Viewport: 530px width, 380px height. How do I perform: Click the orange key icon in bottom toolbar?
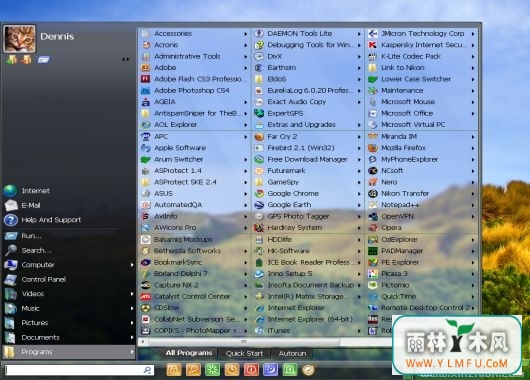tap(193, 370)
